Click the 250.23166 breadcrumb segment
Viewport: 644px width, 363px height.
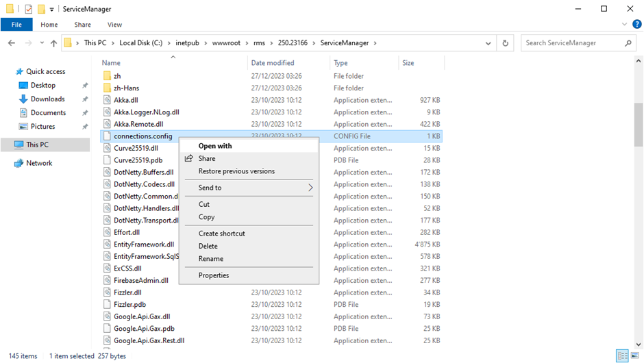293,42
